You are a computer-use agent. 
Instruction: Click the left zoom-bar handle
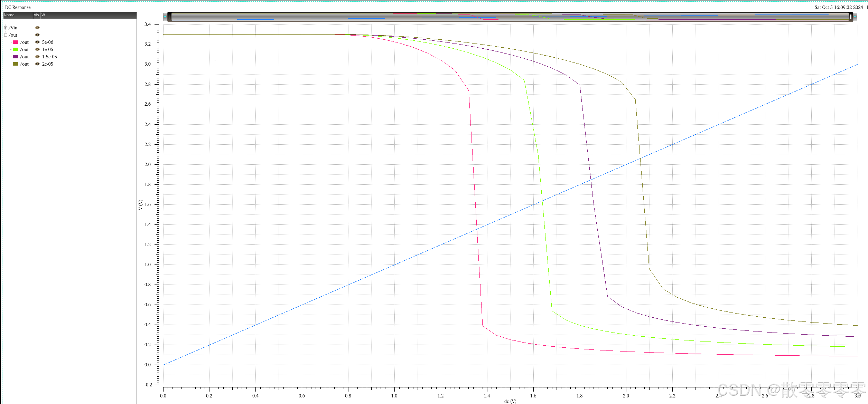click(170, 17)
